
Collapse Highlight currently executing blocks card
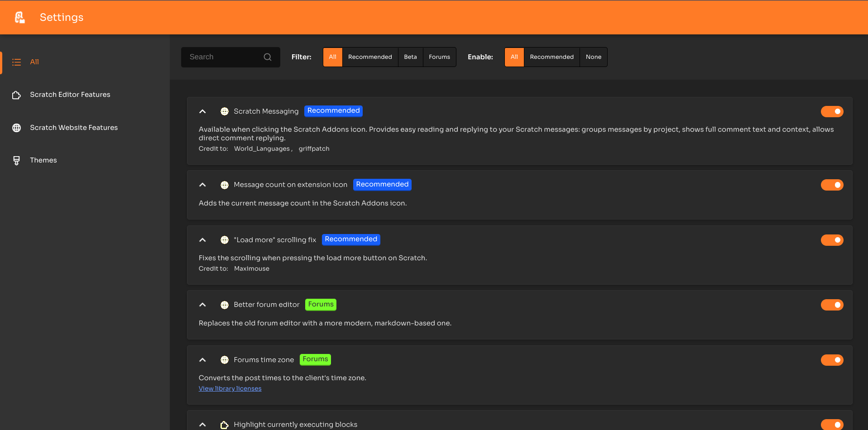coord(203,425)
